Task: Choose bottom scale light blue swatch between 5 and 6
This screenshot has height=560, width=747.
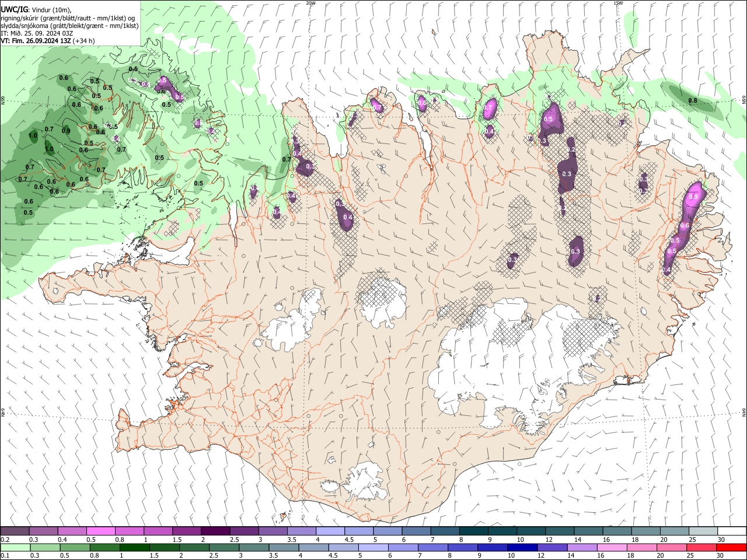Action: pyautogui.click(x=372, y=548)
